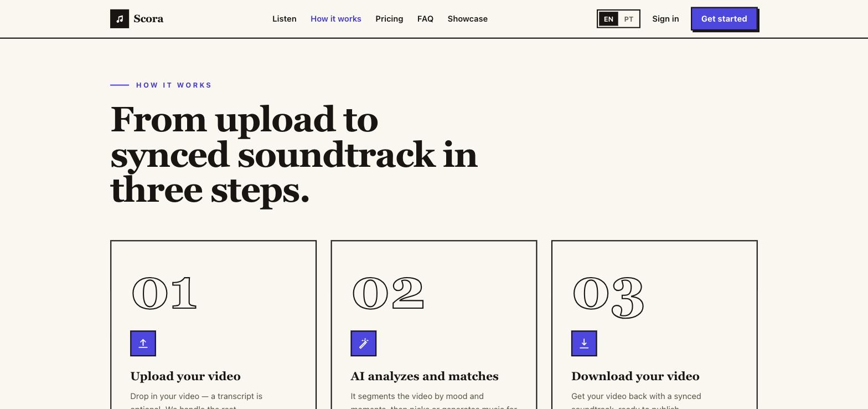Click the magic wand icon in step 02

click(364, 344)
